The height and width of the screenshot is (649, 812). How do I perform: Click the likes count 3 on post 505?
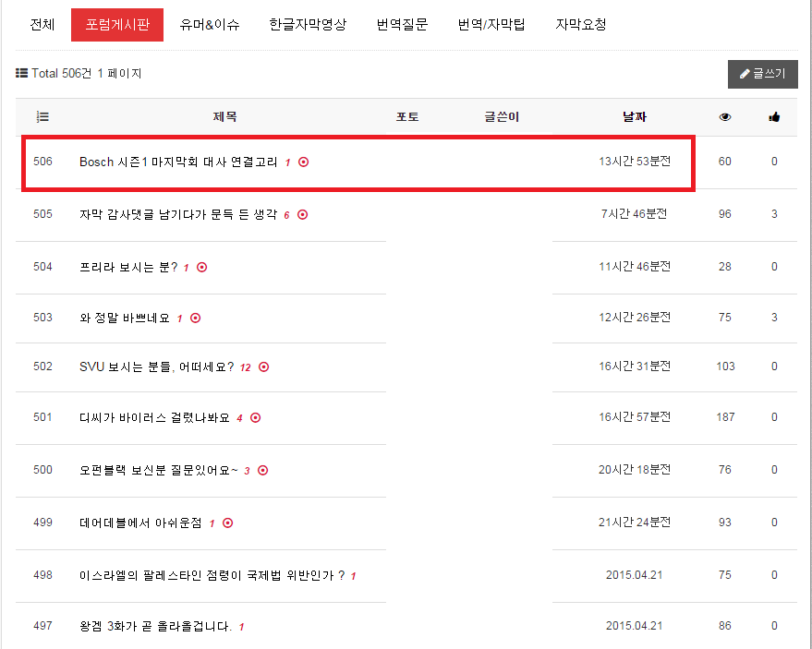point(774,214)
